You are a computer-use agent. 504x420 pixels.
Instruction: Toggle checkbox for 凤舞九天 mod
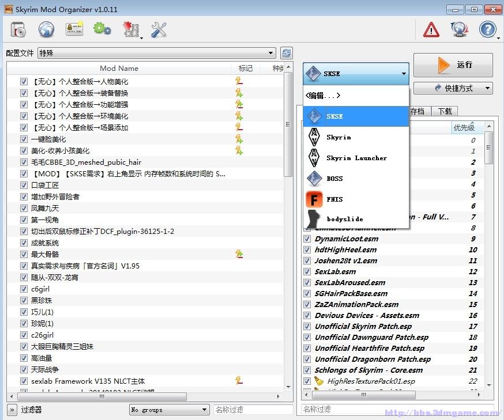24,208
